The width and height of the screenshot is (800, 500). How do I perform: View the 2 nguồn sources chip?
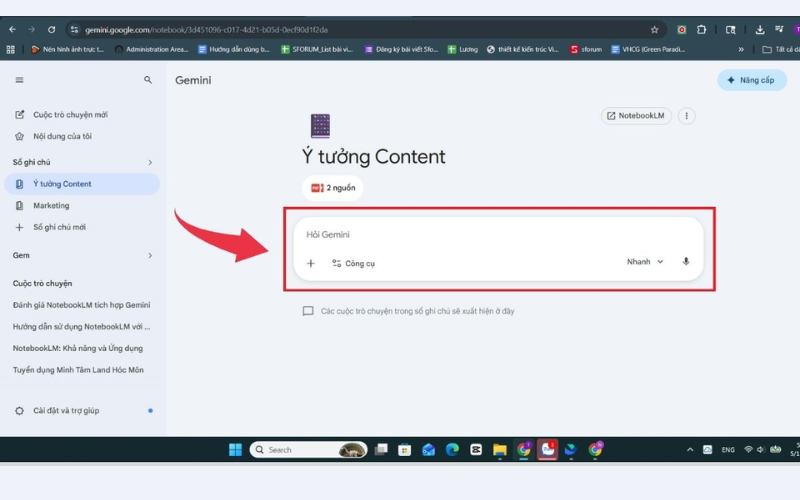coord(333,188)
